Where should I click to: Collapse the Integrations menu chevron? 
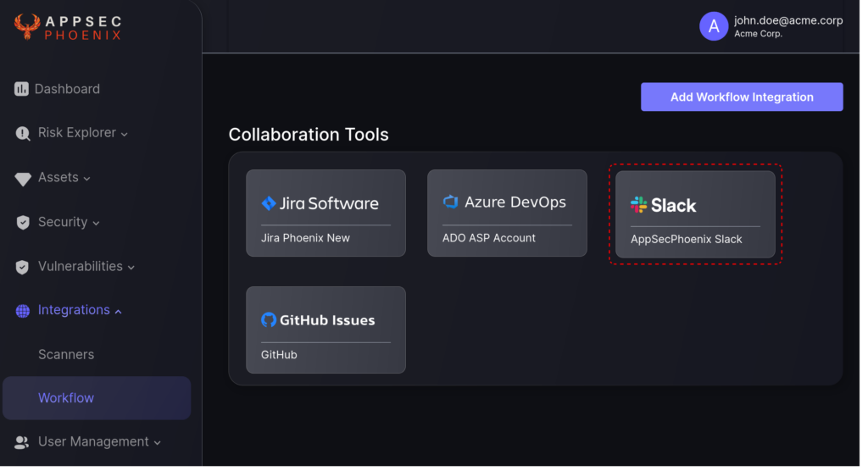tap(119, 313)
